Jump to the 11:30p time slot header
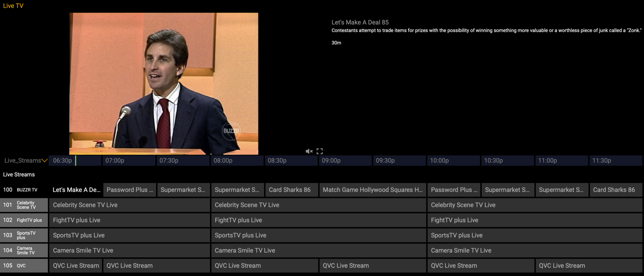 [x=616, y=161]
